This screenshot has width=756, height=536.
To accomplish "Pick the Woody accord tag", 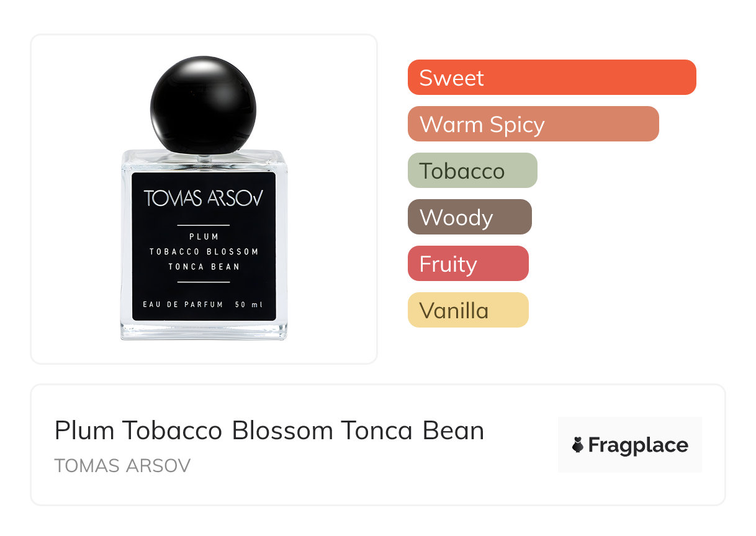I will 469,217.
